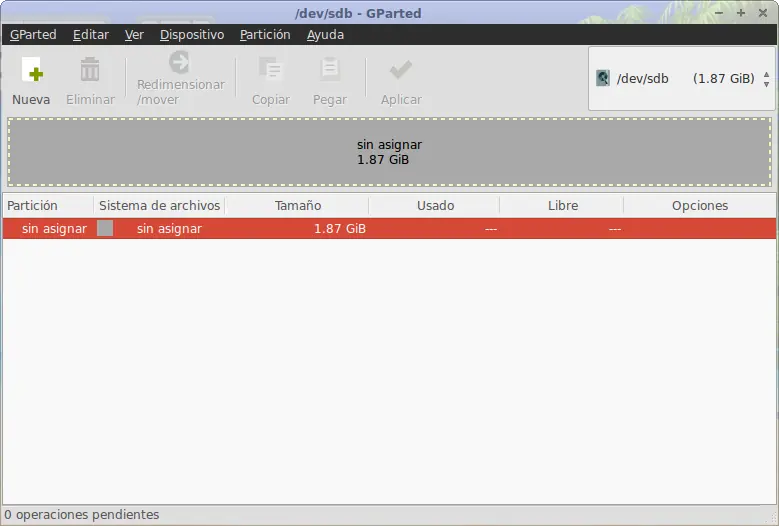This screenshot has width=779, height=526.
Task: Click the sin asignar filesystem cell text
Action: [169, 228]
